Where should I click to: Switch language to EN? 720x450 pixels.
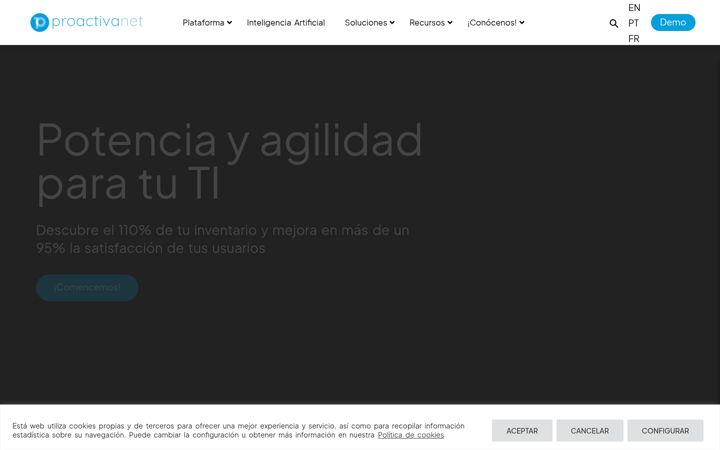click(x=634, y=7)
